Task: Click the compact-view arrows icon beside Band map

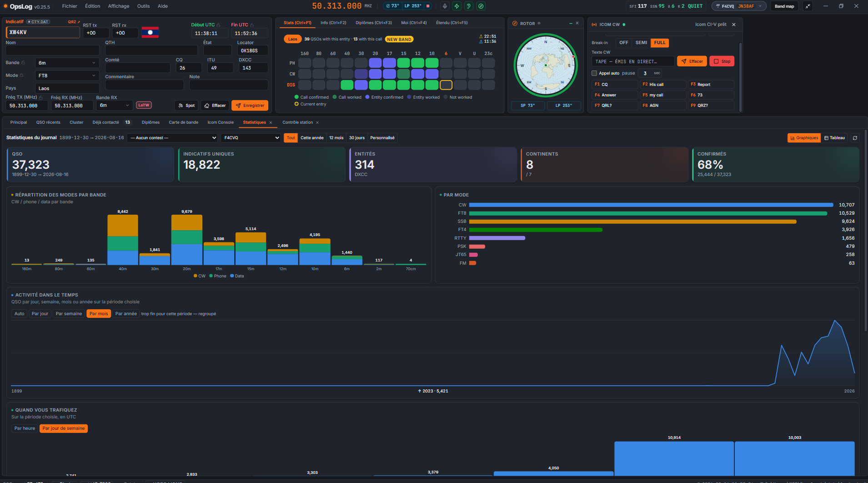Action: 808,6
